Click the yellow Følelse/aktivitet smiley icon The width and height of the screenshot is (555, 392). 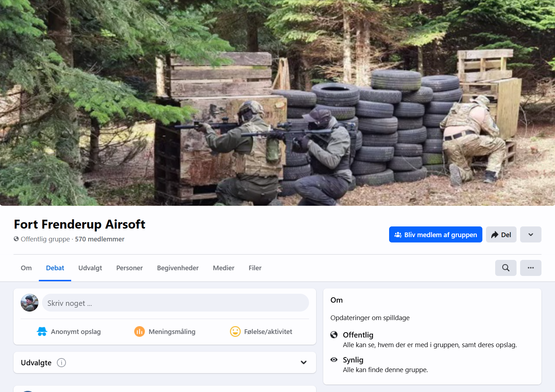point(235,331)
